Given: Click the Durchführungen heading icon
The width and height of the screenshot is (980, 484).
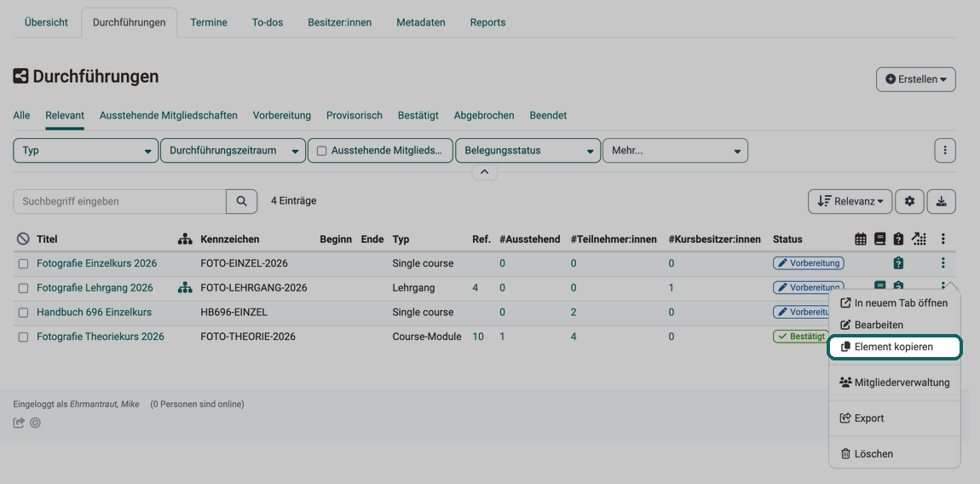Looking at the screenshot, I should click(x=20, y=77).
